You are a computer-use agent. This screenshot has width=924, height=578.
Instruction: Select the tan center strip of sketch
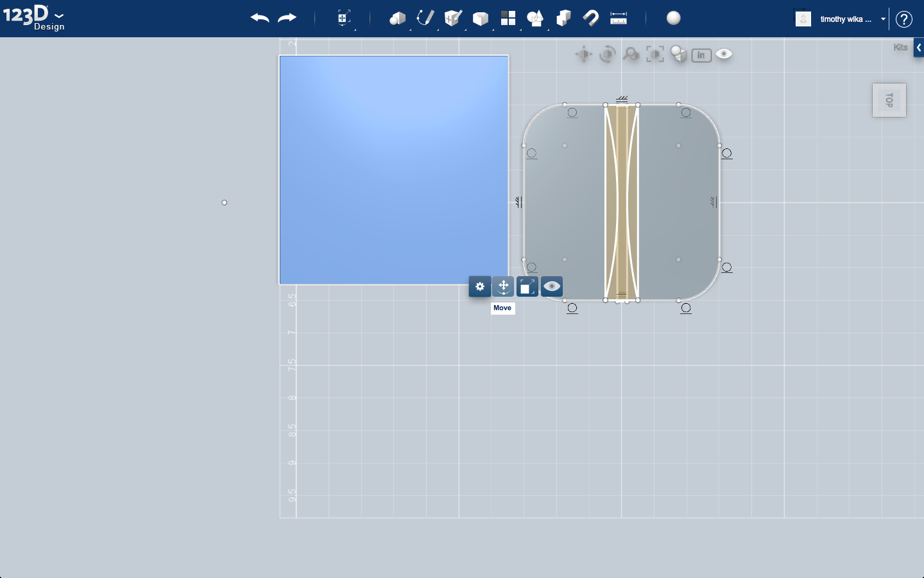tap(622, 202)
